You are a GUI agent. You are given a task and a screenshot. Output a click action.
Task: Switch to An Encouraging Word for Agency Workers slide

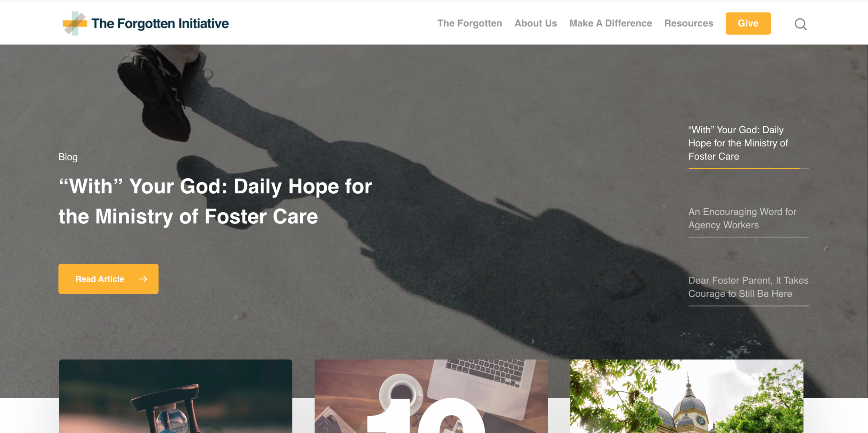click(742, 218)
